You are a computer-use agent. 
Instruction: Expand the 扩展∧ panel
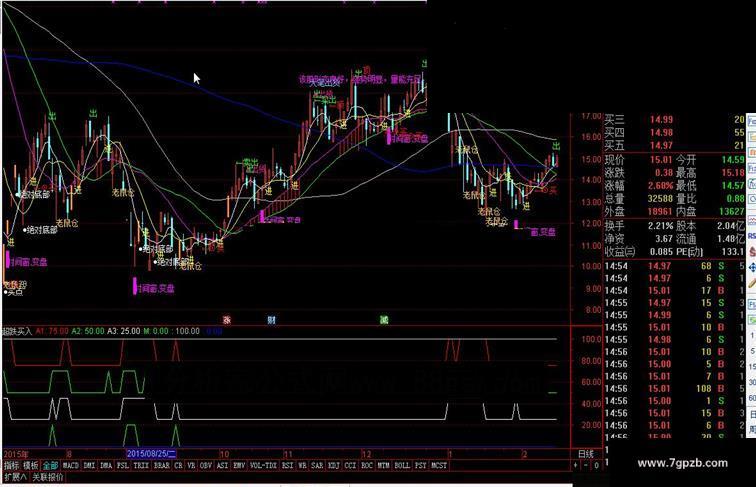(15, 477)
